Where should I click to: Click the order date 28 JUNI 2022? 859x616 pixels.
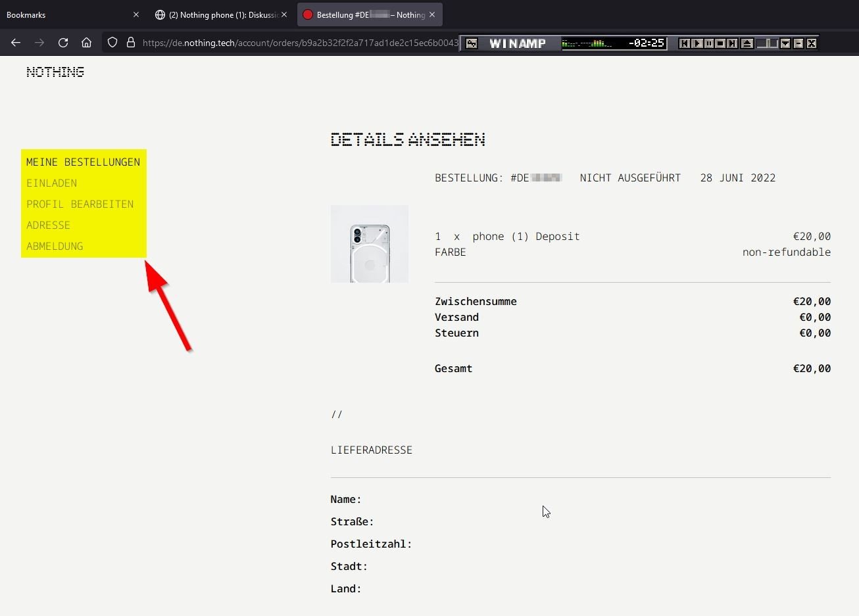738,178
